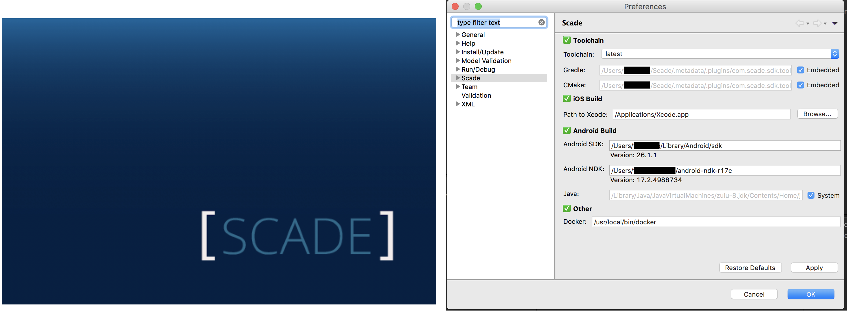This screenshot has height=314, width=868.
Task: Click the green Android Build status checkmark
Action: pos(567,131)
